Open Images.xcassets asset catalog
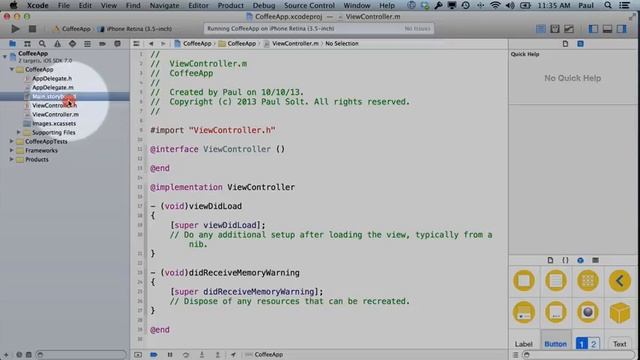This screenshot has height=360, width=640. [53, 123]
